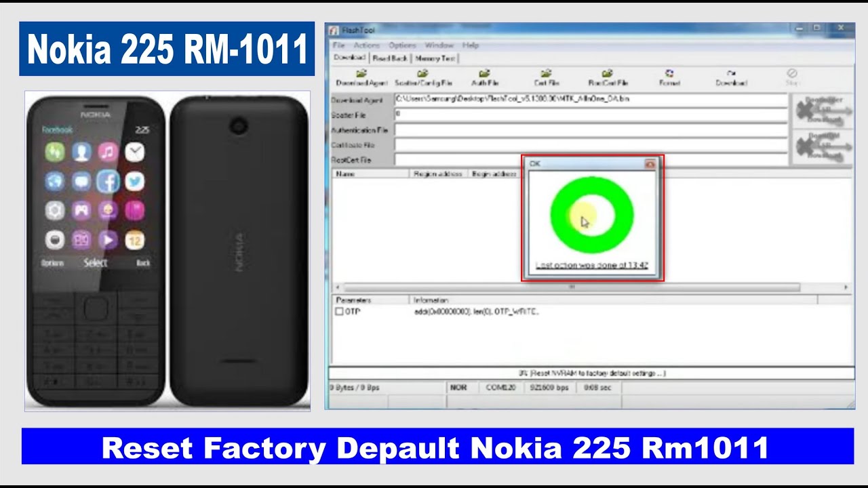Viewport: 868px width, 488px height.
Task: Click the horizontal scrollbar right arrow
Action: point(846,287)
